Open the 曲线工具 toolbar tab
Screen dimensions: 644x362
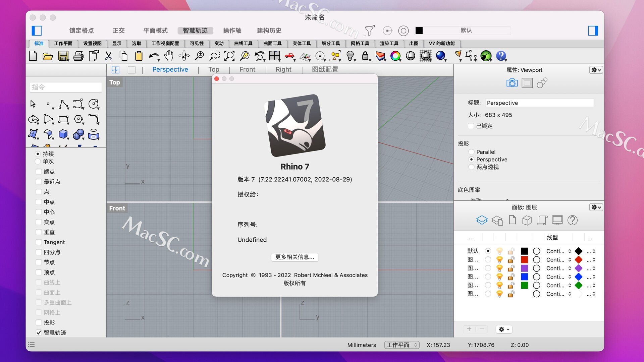click(x=243, y=44)
